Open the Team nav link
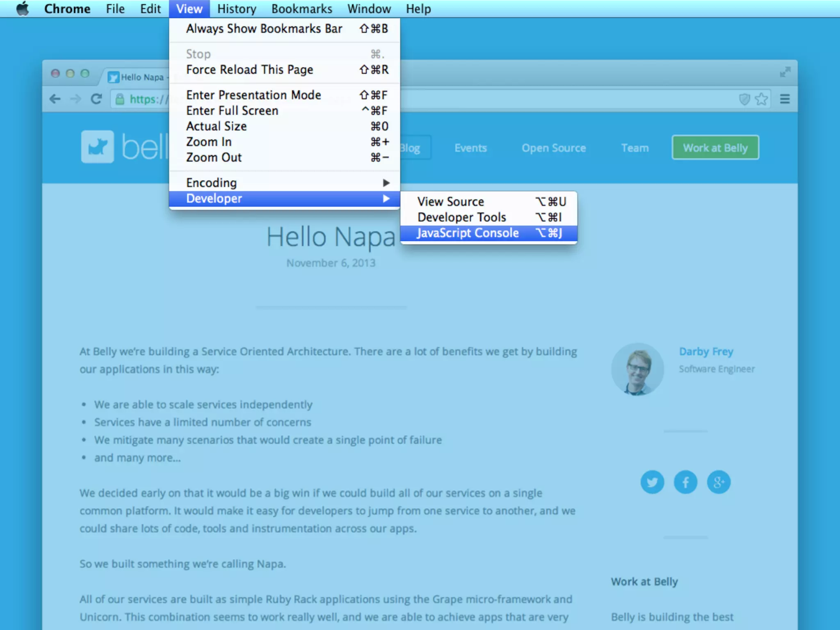840x630 pixels. (635, 148)
